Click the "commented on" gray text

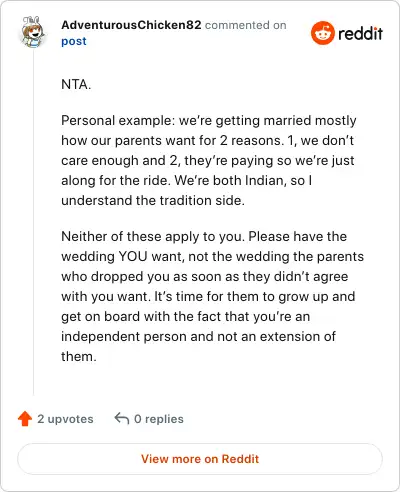click(246, 25)
